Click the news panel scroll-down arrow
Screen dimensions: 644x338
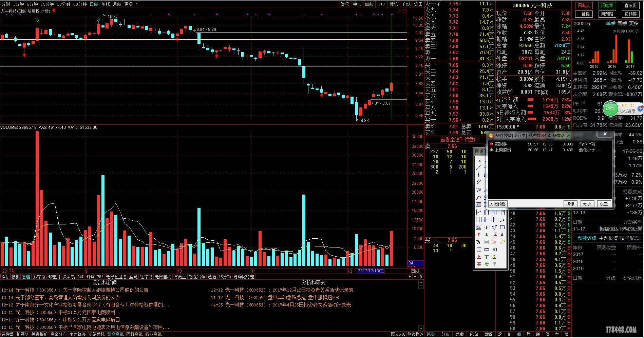(x=421, y=328)
